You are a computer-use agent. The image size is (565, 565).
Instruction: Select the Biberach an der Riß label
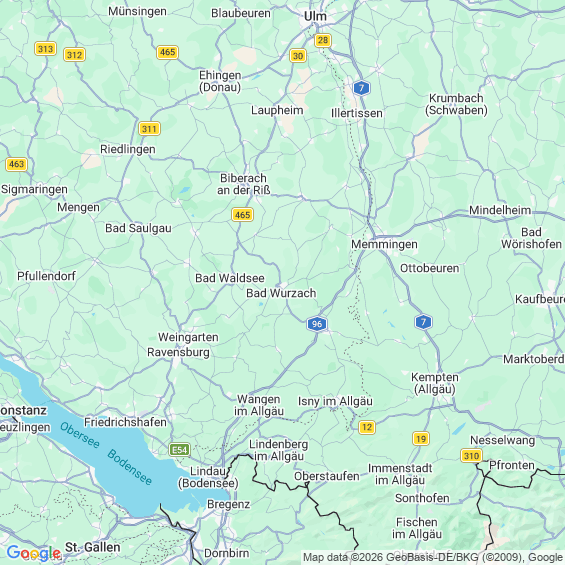(244, 184)
